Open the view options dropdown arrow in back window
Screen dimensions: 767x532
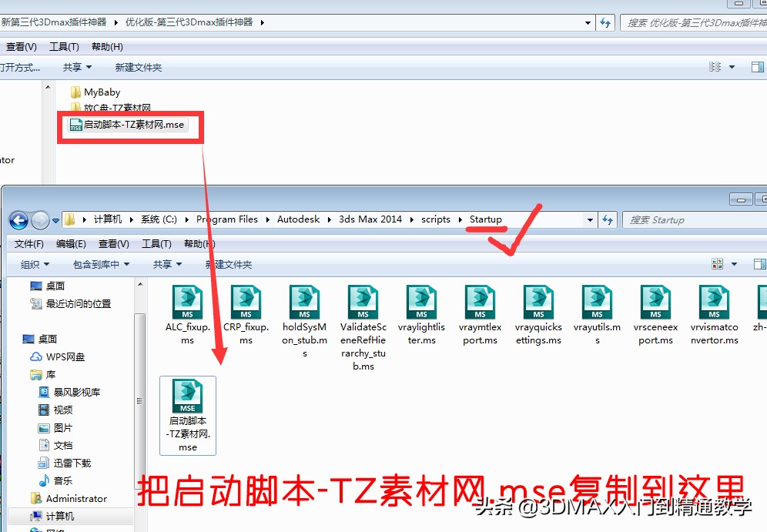tap(732, 66)
